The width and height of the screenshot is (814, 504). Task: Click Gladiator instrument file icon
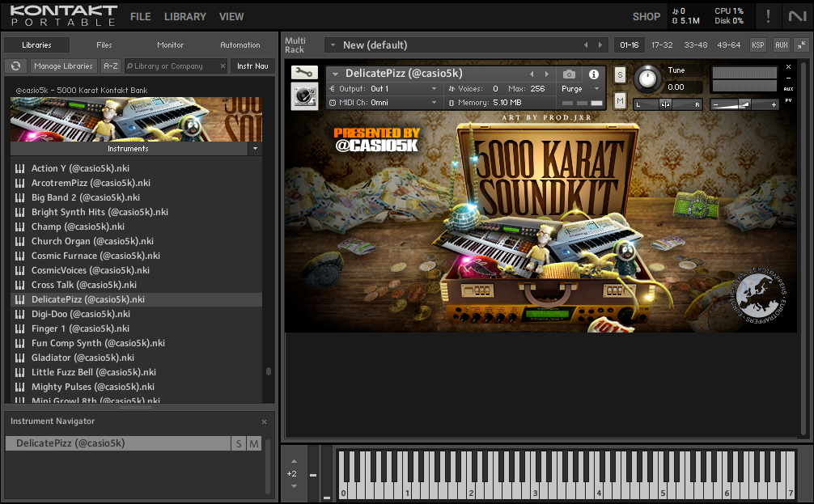tap(19, 358)
